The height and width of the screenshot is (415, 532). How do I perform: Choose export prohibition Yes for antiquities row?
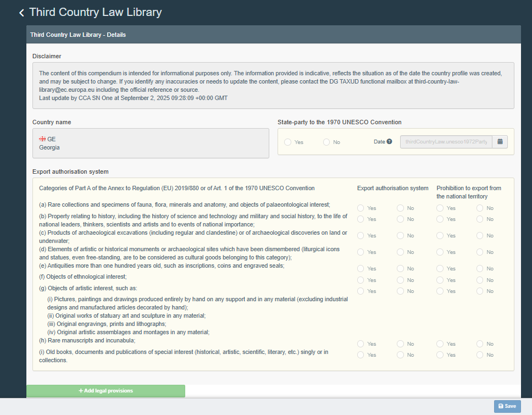[x=440, y=269]
